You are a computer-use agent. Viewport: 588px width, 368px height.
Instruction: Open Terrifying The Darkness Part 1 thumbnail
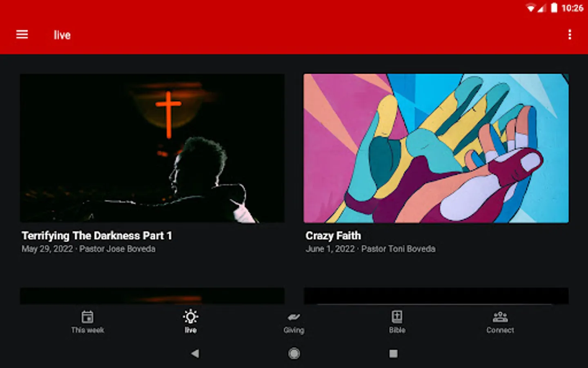(x=152, y=148)
